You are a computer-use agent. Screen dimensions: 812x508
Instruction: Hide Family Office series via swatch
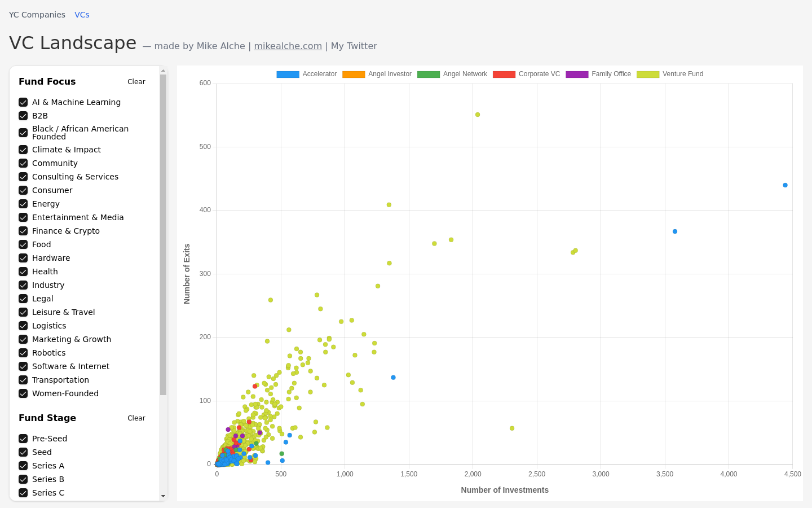tap(577, 75)
